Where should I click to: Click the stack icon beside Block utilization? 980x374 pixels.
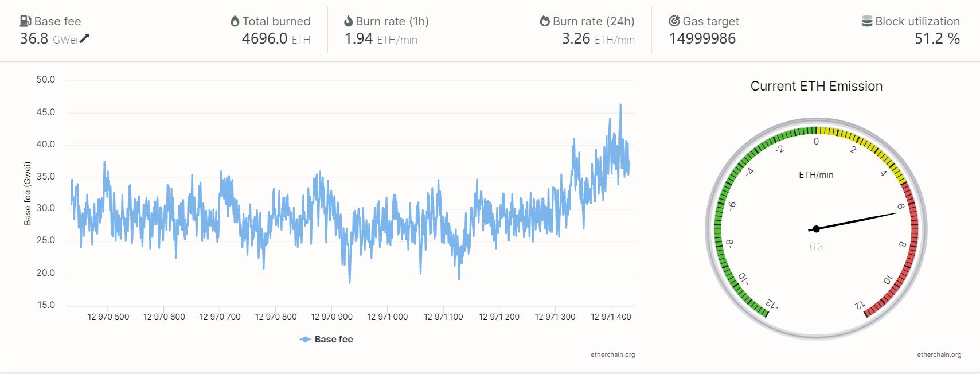pos(867,21)
